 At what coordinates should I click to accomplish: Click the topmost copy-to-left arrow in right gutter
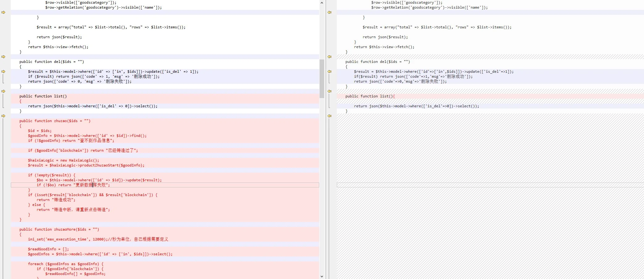(x=329, y=12)
